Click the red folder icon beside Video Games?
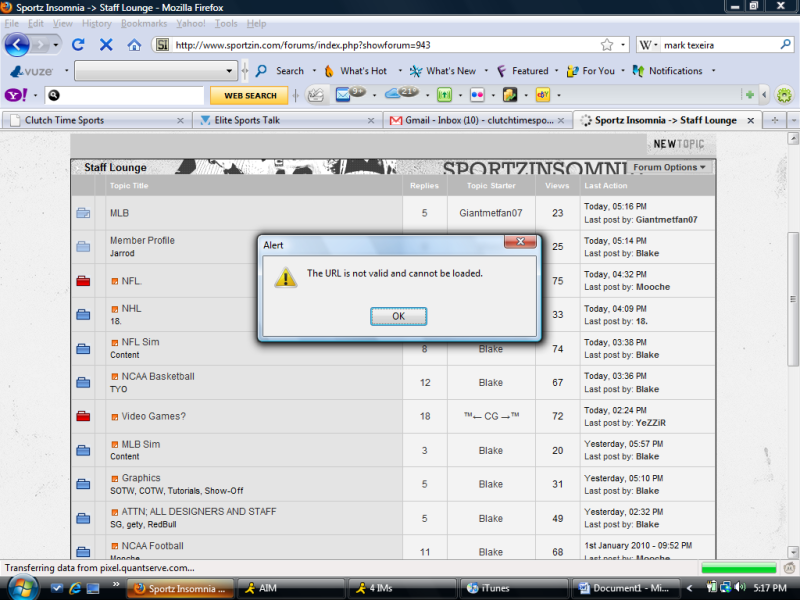Image resolution: width=800 pixels, height=600 pixels. (x=83, y=416)
